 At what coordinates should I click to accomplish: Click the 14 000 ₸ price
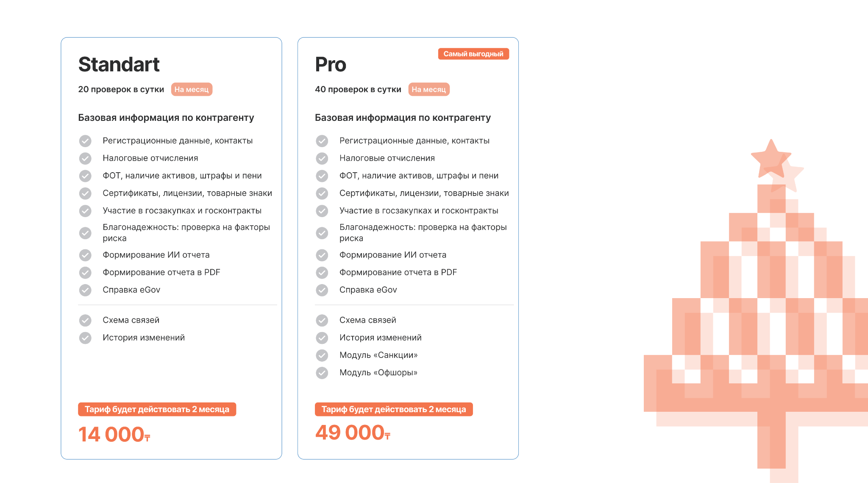pos(114,434)
